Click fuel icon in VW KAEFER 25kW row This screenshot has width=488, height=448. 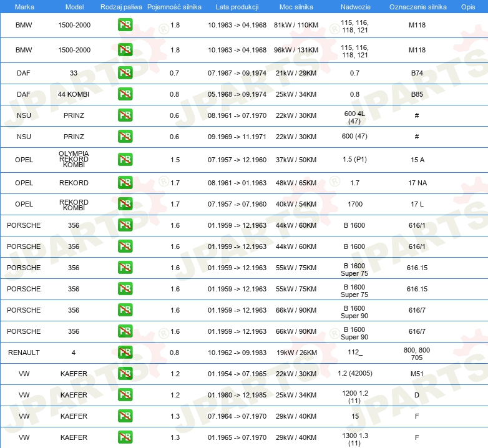125,394
